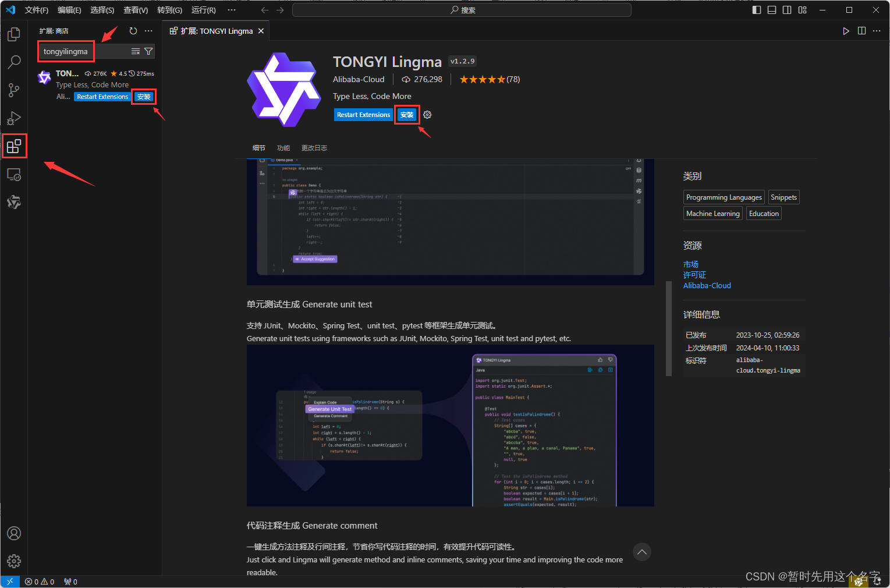Close the TONGYI Lingma extension tab

tap(261, 31)
